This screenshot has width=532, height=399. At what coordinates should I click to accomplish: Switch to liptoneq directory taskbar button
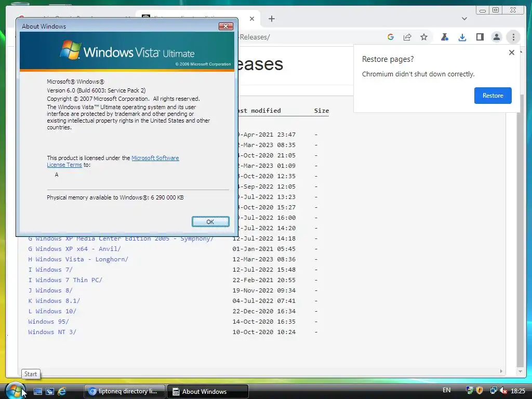pyautogui.click(x=124, y=391)
